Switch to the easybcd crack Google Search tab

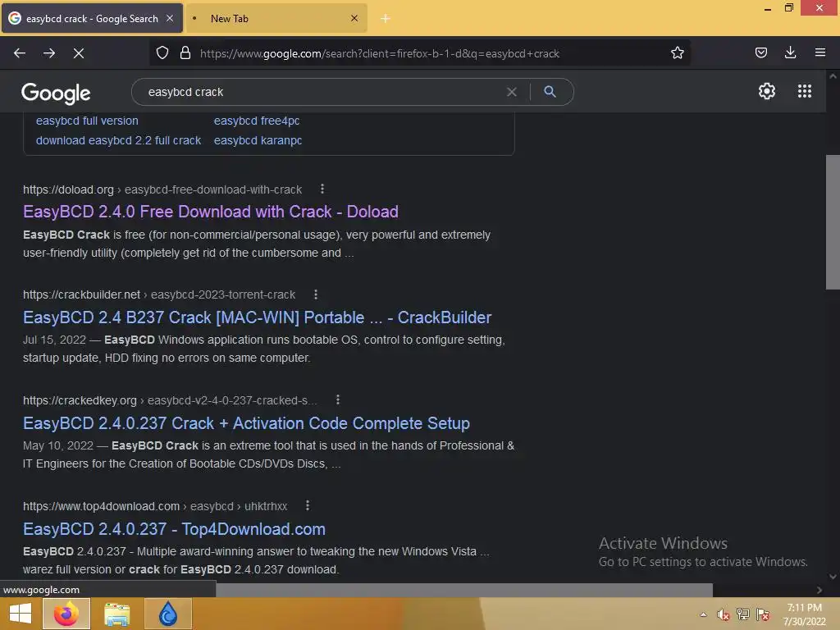(x=92, y=18)
